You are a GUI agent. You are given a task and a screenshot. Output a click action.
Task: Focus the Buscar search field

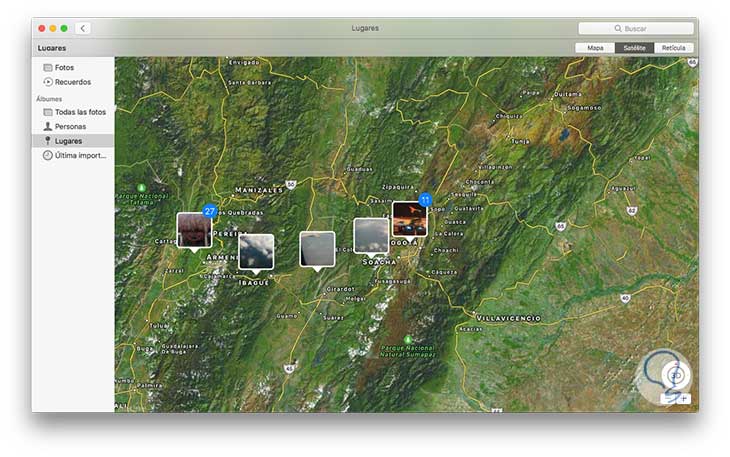click(x=636, y=28)
